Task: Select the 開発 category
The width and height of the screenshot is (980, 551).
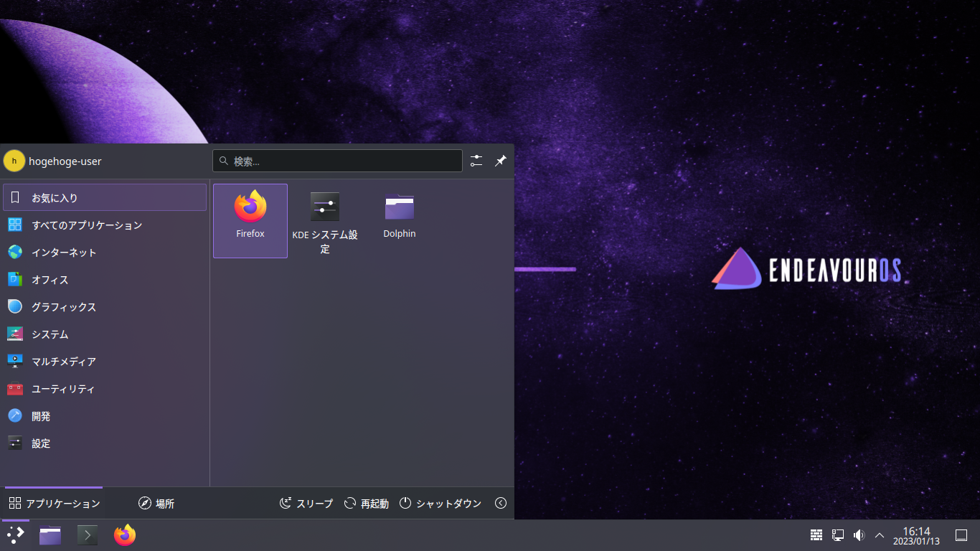Action: 105,415
